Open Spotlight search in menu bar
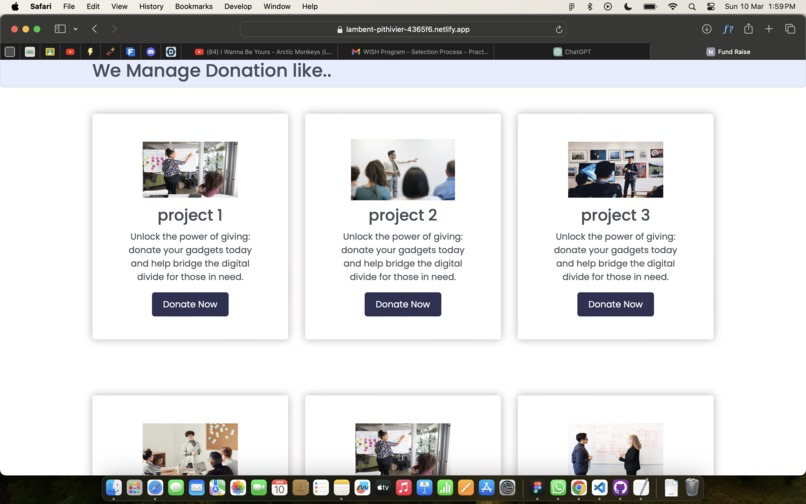The image size is (806, 504). pyautogui.click(x=692, y=6)
